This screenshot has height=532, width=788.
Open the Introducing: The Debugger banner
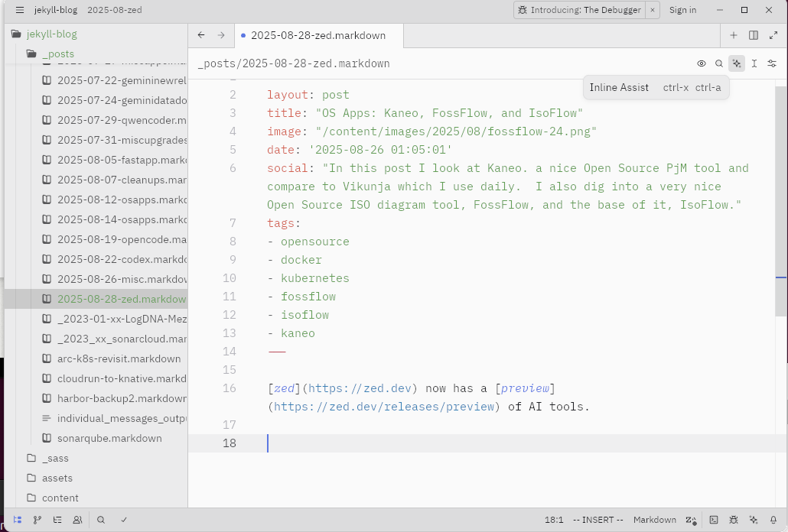pos(579,10)
